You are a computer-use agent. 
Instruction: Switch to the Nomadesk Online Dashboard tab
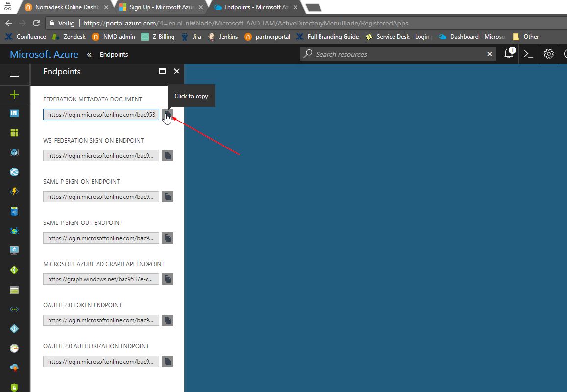coord(63,7)
